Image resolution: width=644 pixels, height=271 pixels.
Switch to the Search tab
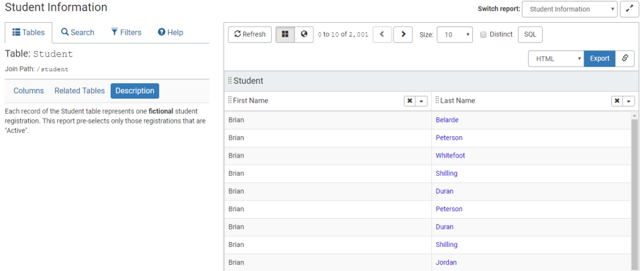[78, 32]
